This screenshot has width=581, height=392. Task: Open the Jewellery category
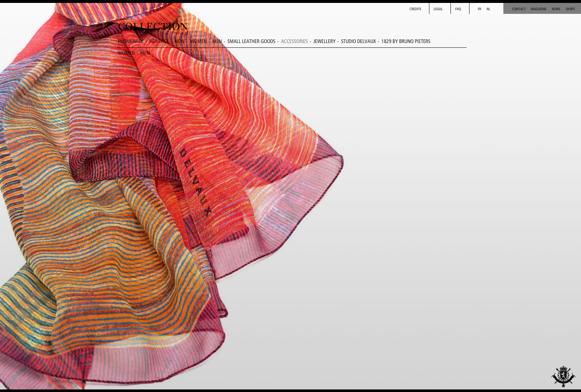[x=324, y=42]
